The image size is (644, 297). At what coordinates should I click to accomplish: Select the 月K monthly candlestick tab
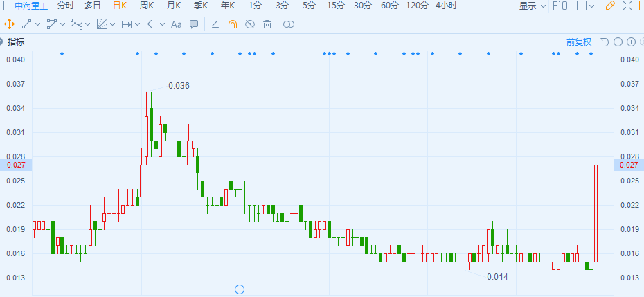(x=174, y=6)
